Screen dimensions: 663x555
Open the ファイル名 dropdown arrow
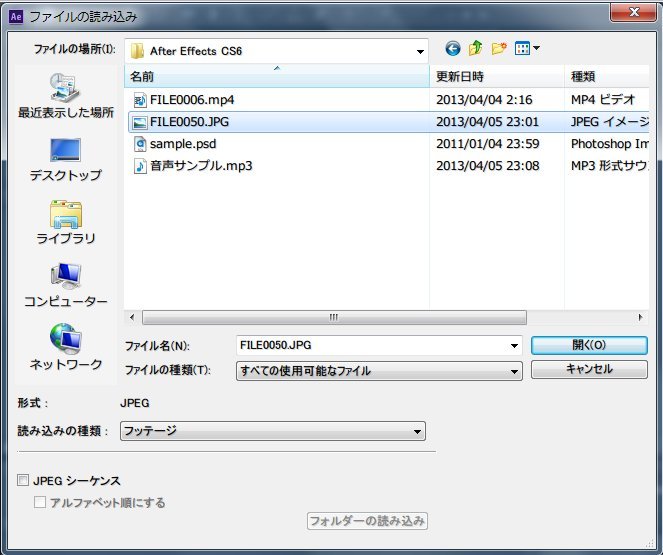[x=514, y=346]
